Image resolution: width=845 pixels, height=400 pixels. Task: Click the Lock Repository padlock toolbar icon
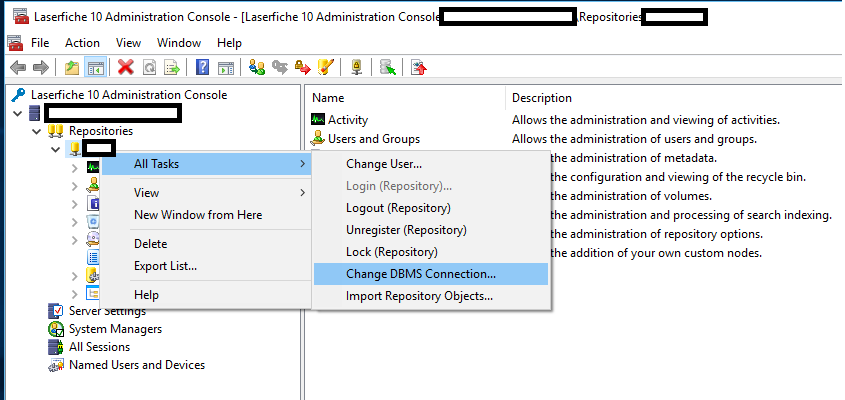coord(356,67)
